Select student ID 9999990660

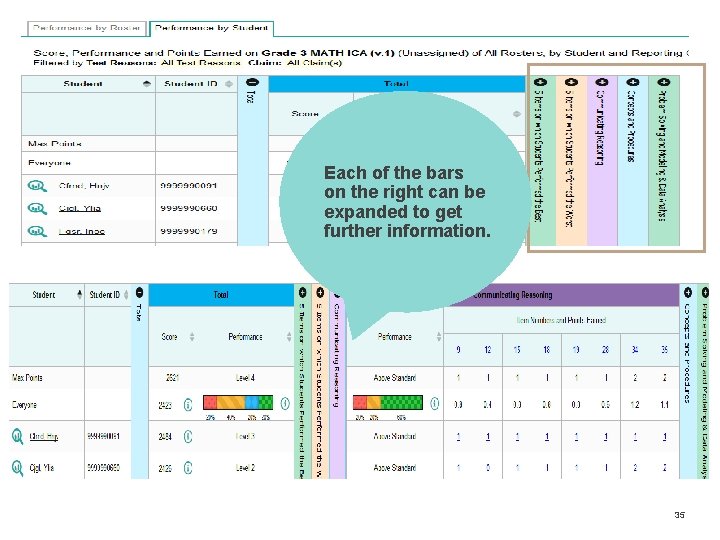point(189,208)
